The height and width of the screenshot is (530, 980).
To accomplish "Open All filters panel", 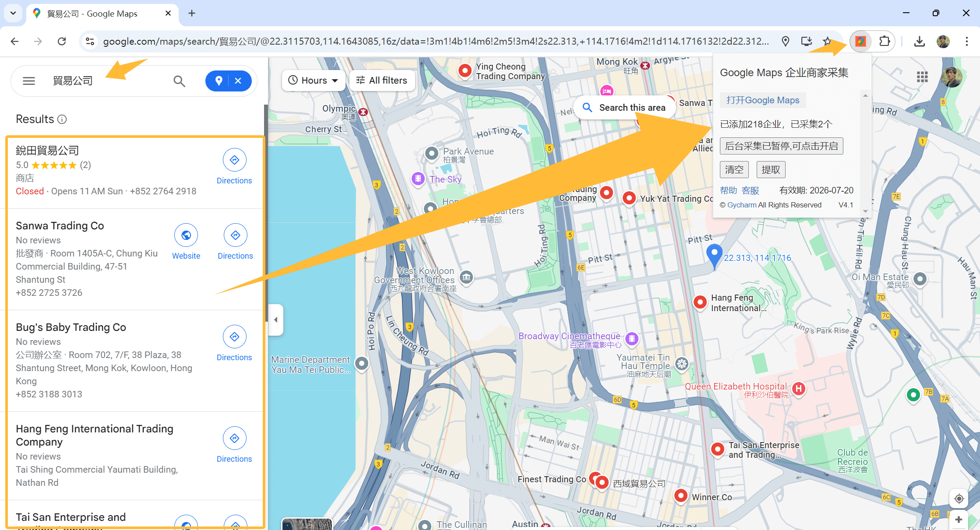I will [382, 81].
